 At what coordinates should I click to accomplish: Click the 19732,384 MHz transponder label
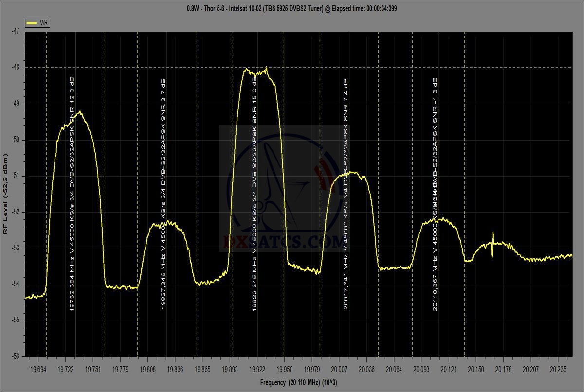(x=72, y=195)
